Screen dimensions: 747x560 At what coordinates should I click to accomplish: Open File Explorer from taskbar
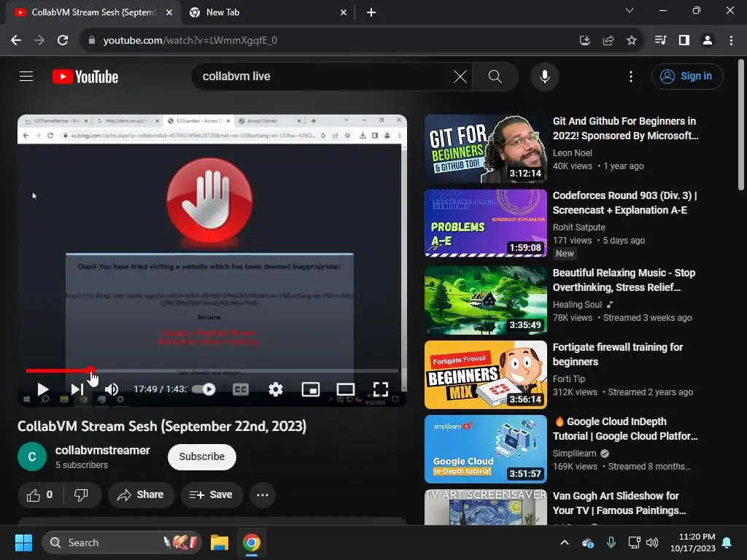click(x=220, y=542)
